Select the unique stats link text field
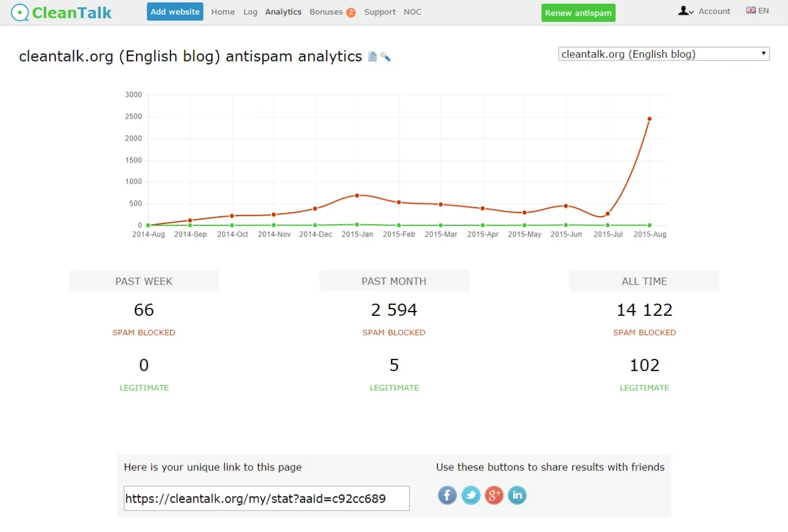 point(266,499)
